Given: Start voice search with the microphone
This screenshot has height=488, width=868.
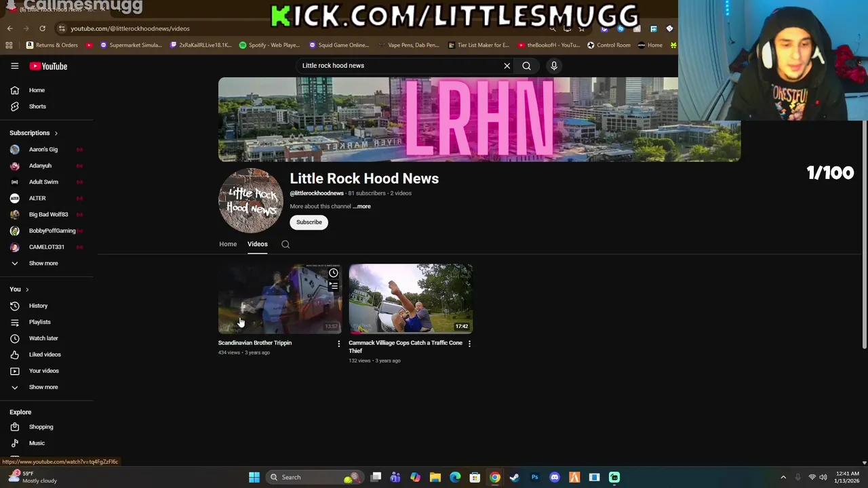Looking at the screenshot, I should 553,66.
